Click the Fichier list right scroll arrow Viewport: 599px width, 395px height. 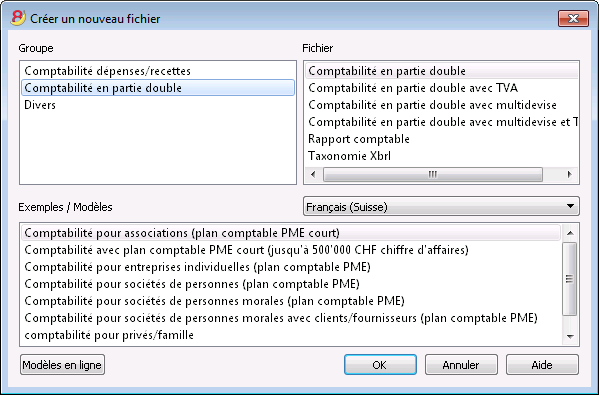[569, 175]
